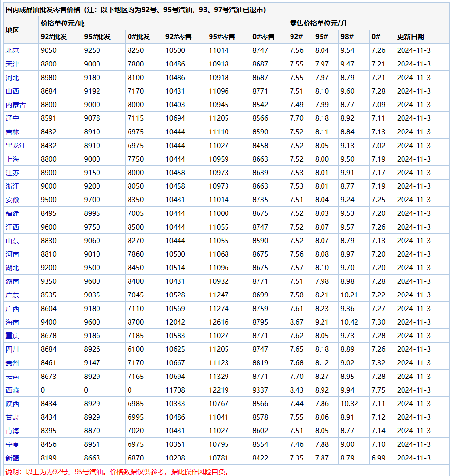Open the 福建 region link
452x476 pixels.
click(x=12, y=213)
